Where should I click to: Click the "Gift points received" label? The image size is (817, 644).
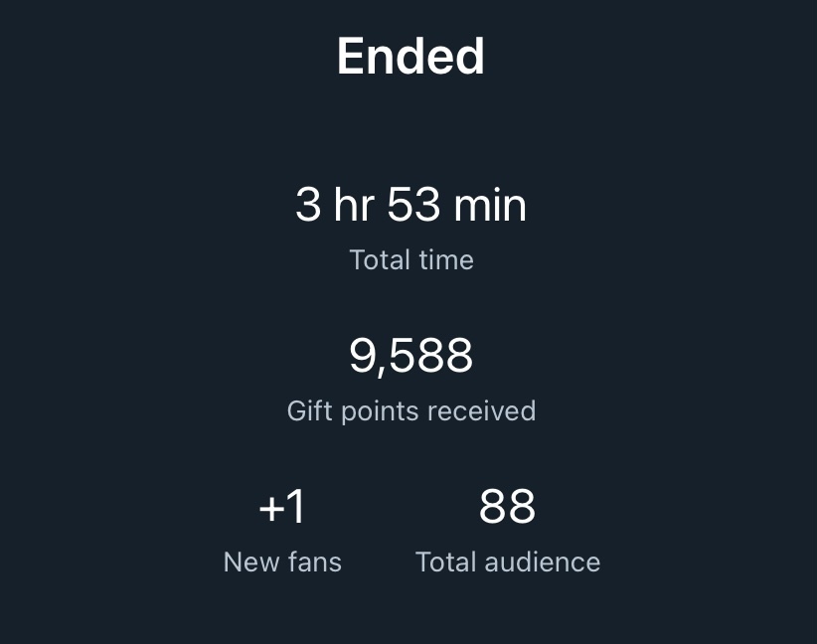coord(410,410)
